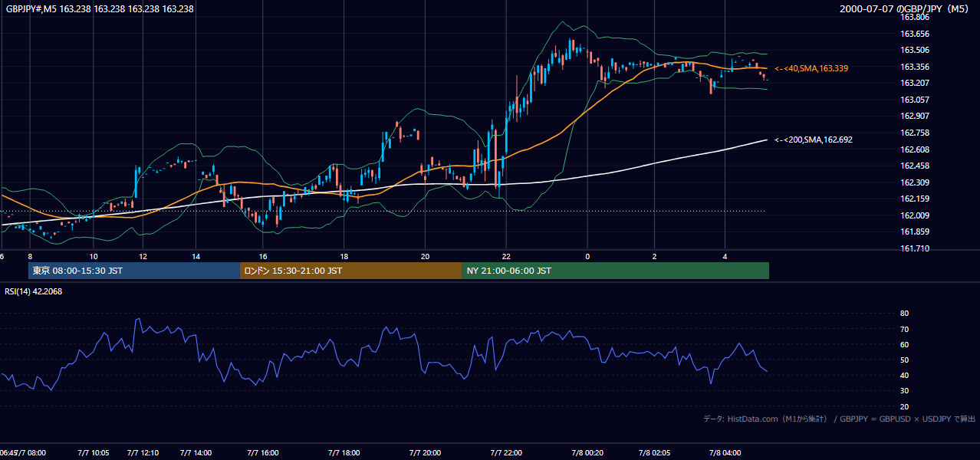Click price axis value 162.159
Image resolution: width=980 pixels, height=460 pixels.
916,199
